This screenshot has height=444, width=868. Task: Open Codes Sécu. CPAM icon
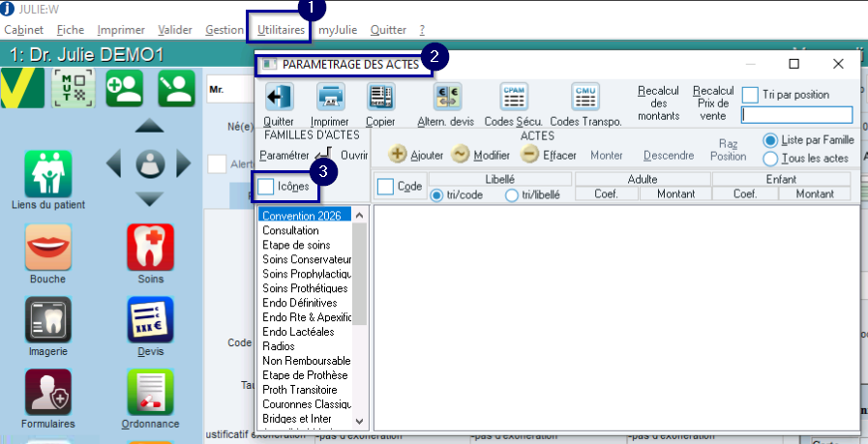[x=514, y=97]
